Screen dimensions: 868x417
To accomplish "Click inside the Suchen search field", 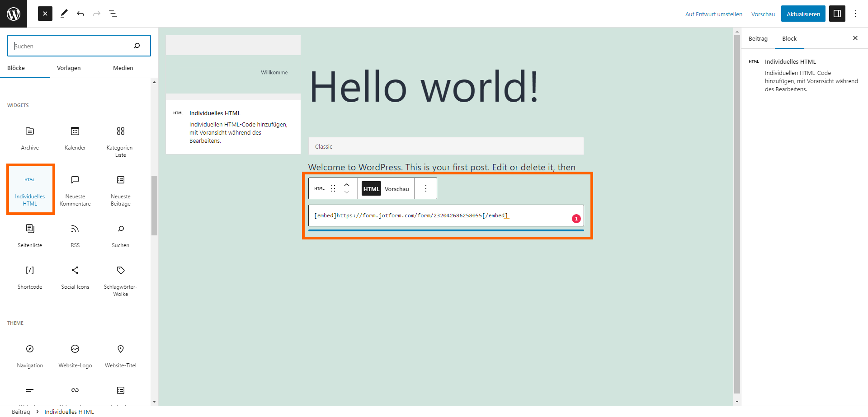I will (72, 46).
